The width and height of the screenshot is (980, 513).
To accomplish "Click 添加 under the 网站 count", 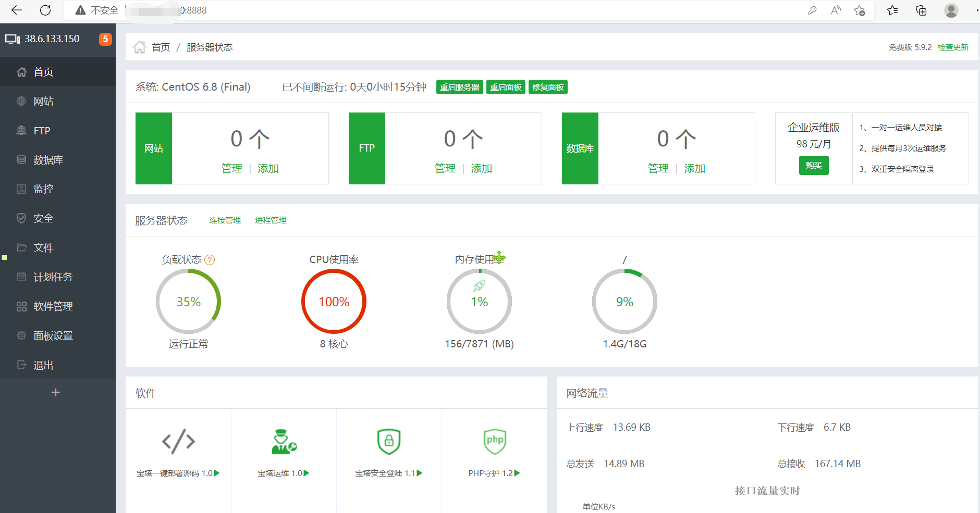I will 268,168.
